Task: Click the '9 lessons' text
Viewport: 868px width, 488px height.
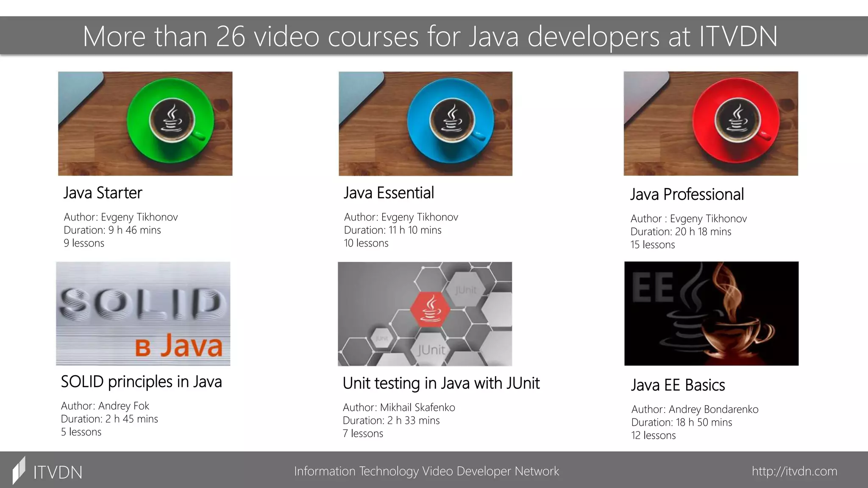Action: (84, 243)
